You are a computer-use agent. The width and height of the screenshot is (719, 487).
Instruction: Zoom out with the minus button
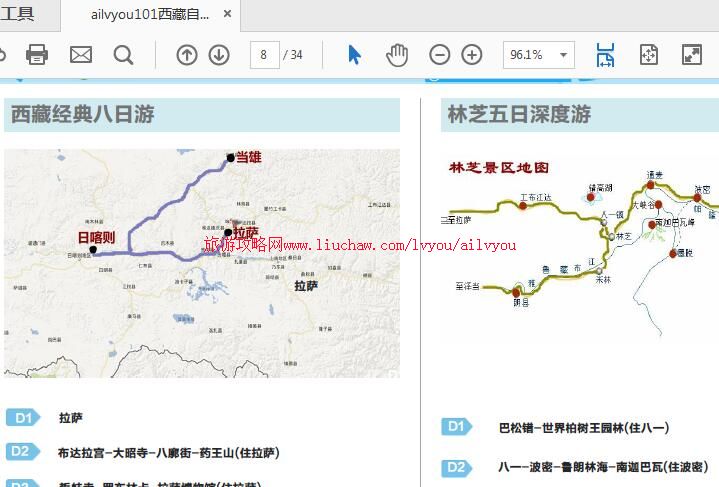point(439,55)
